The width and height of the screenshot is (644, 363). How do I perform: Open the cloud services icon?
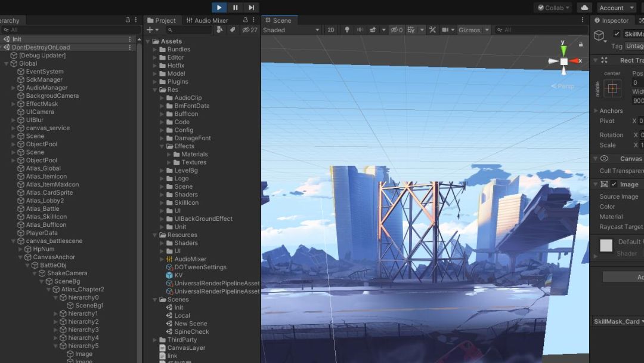(x=584, y=8)
